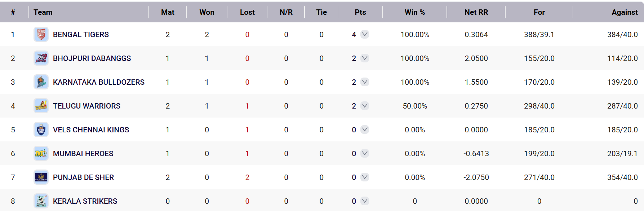Click the Telugu Warriors team logo
Screen dimensions: 644x211
(x=41, y=106)
